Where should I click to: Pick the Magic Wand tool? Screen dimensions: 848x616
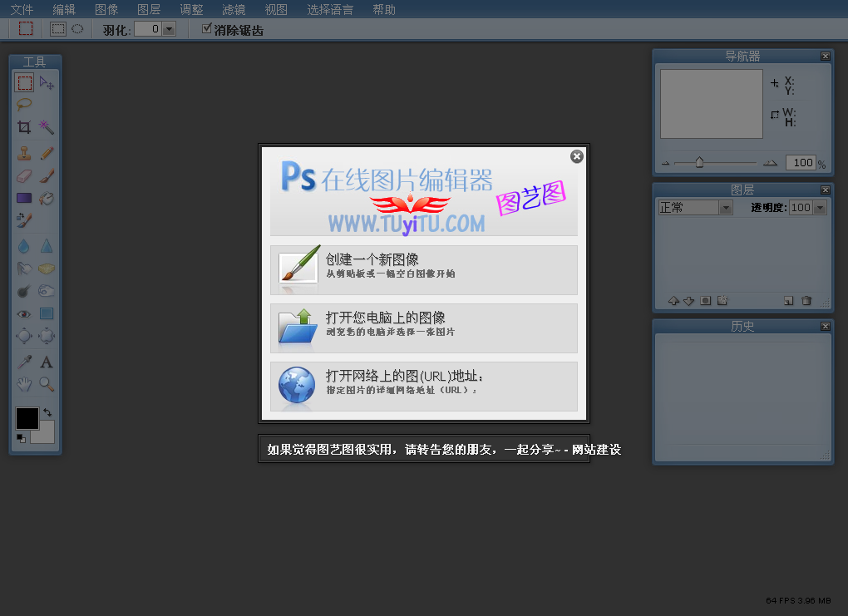pos(47,127)
